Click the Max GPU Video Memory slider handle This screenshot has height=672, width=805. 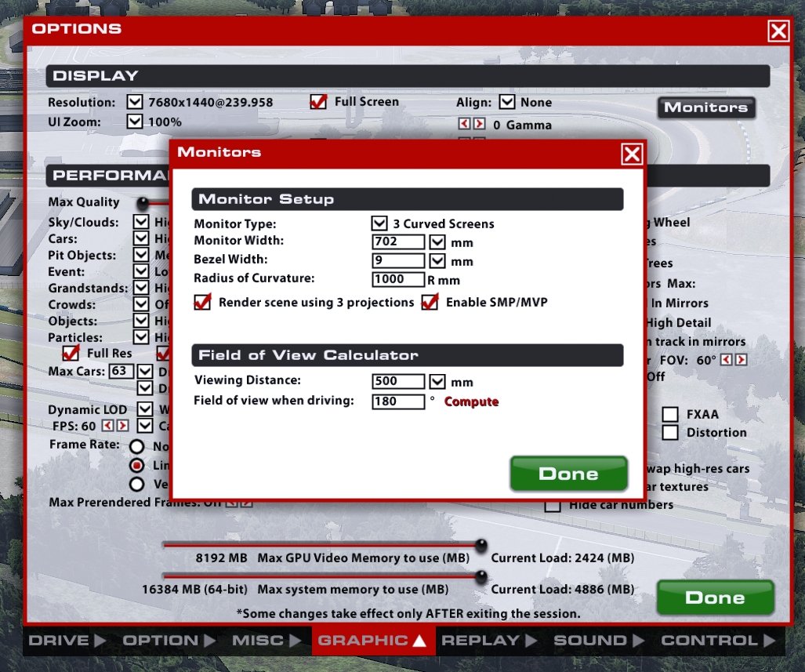[481, 545]
